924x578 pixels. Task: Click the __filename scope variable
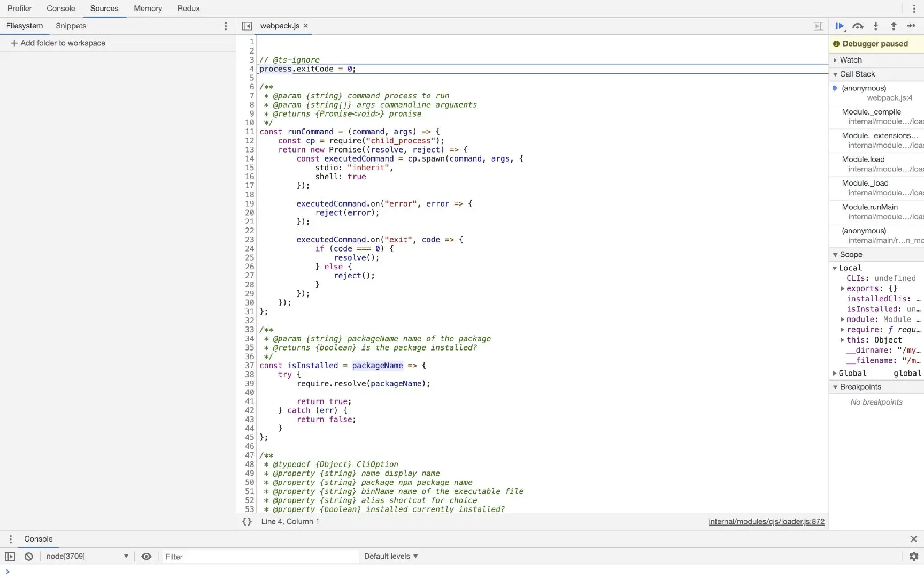pyautogui.click(x=883, y=361)
